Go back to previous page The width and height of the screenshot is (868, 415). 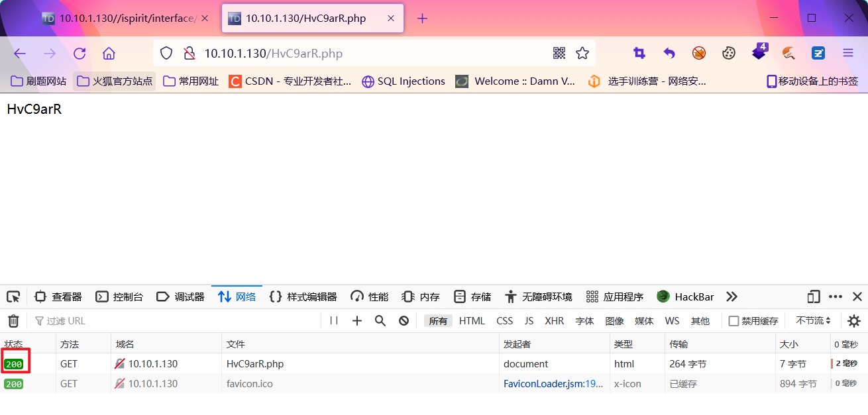point(20,54)
